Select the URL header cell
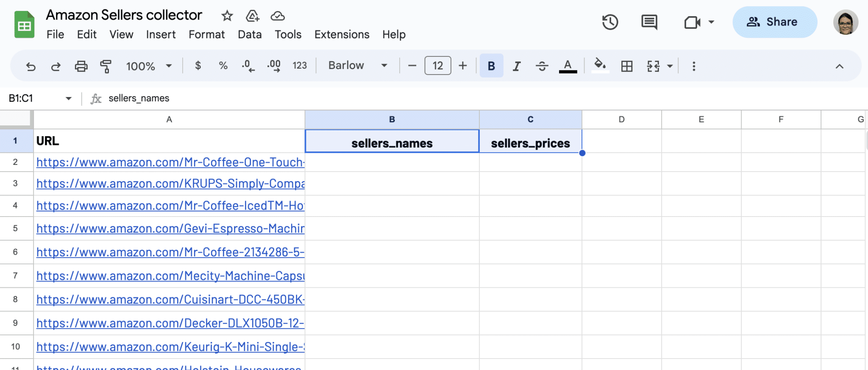 pyautogui.click(x=169, y=141)
